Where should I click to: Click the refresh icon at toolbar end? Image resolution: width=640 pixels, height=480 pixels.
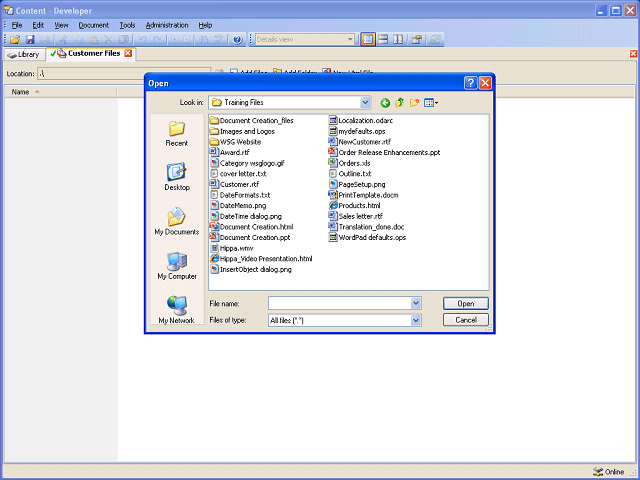click(436, 40)
